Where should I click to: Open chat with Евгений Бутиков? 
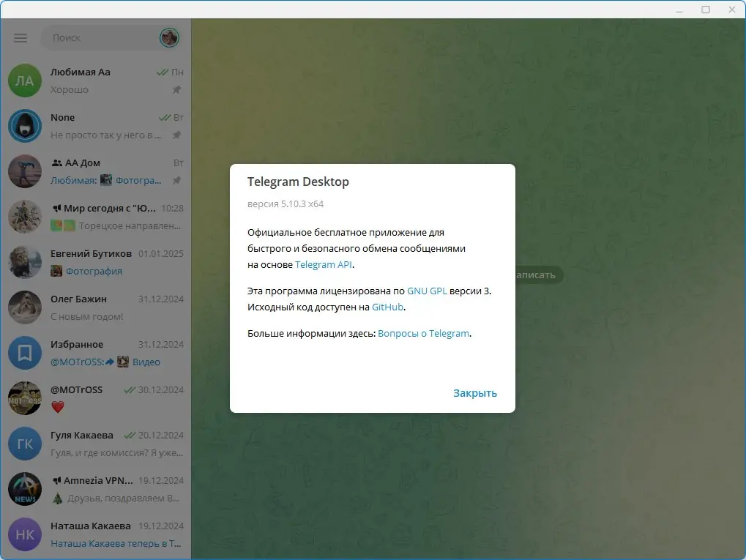[95, 262]
